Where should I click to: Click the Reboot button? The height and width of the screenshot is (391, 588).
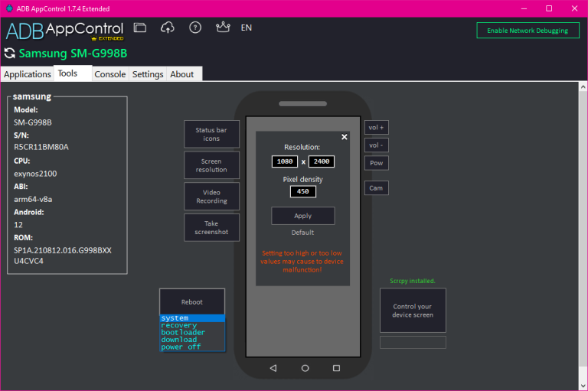tap(192, 301)
